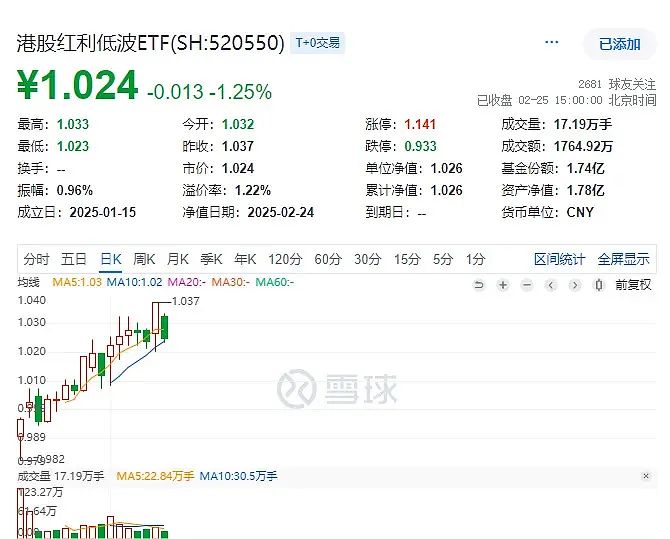The height and width of the screenshot is (539, 670).
Task: Click the ETF title 港股红利低波ETF(SH:520550)
Action: pyautogui.click(x=150, y=43)
